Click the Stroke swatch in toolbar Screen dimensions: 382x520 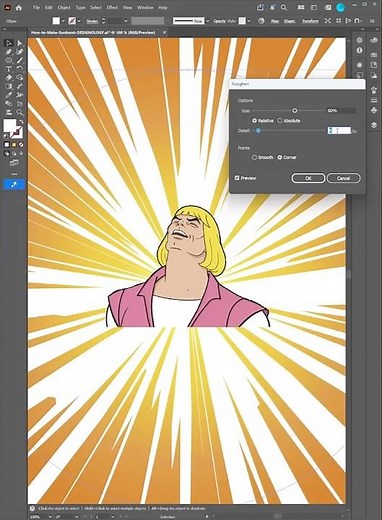tap(17, 133)
